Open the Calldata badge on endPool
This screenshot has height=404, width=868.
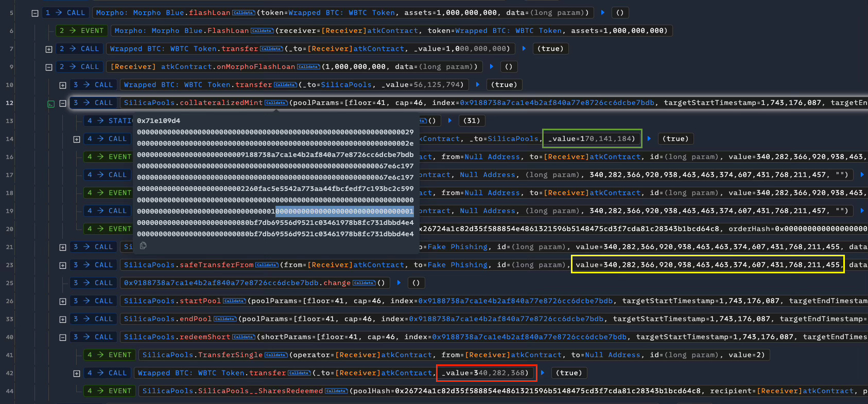click(225, 319)
